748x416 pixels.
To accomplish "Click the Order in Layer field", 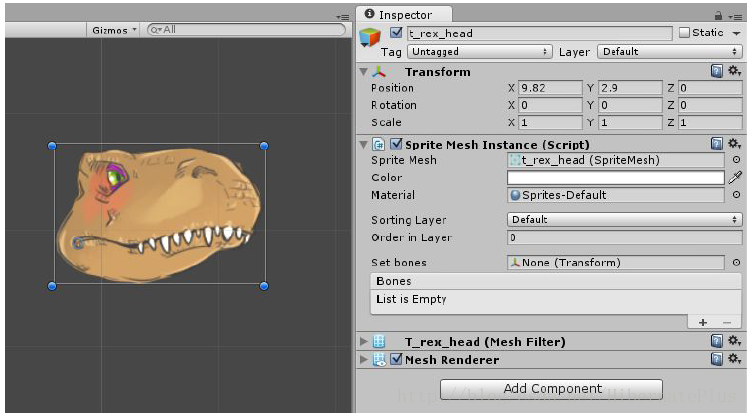I will pos(624,238).
